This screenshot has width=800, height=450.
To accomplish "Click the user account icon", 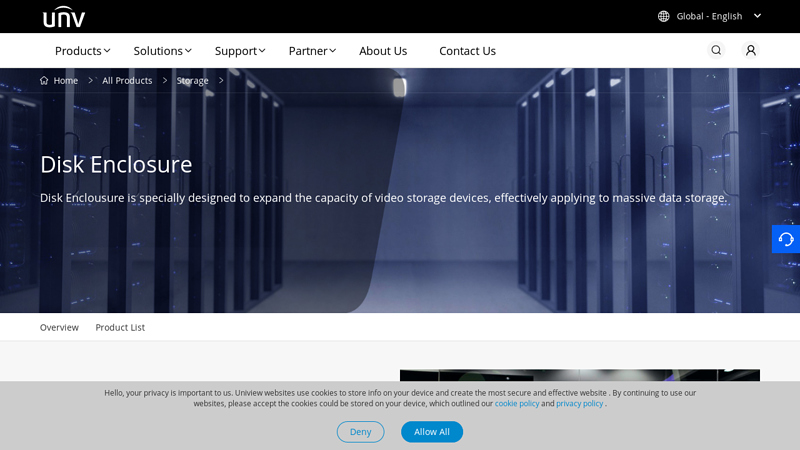I will 750,50.
